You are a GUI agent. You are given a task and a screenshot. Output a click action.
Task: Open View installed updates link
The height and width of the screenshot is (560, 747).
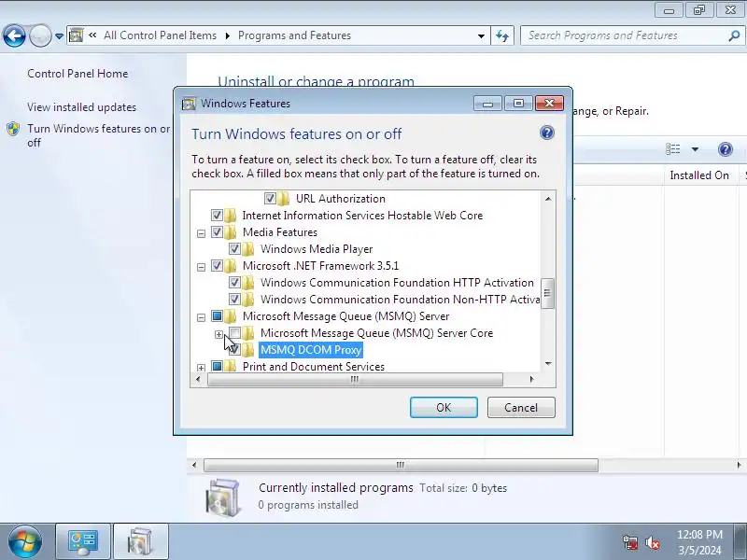tap(81, 107)
